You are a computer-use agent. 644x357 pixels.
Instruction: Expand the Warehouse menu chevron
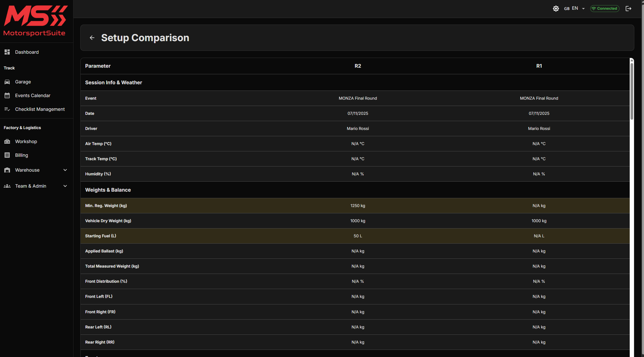pos(65,170)
